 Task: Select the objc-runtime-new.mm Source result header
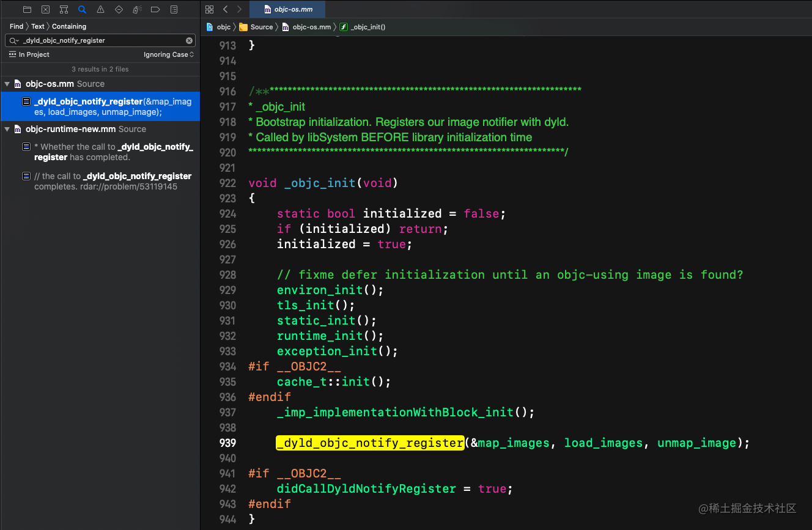pos(100,129)
